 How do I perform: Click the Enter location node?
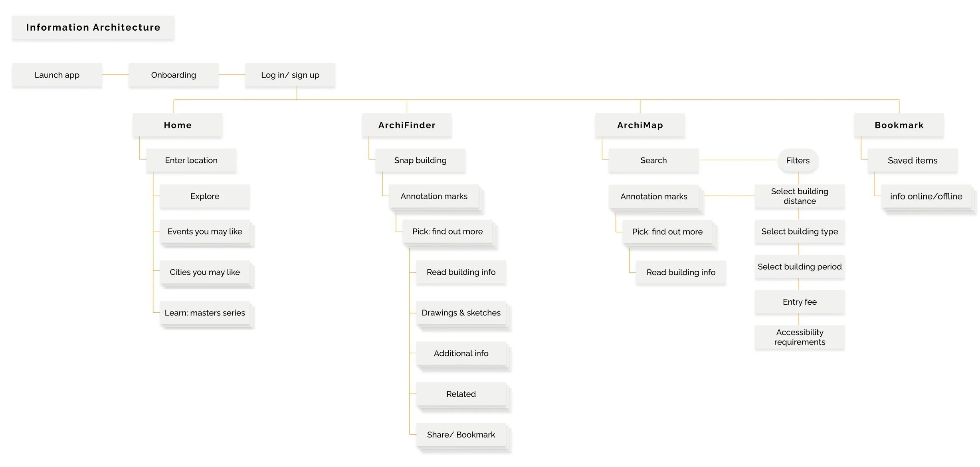coord(191,160)
